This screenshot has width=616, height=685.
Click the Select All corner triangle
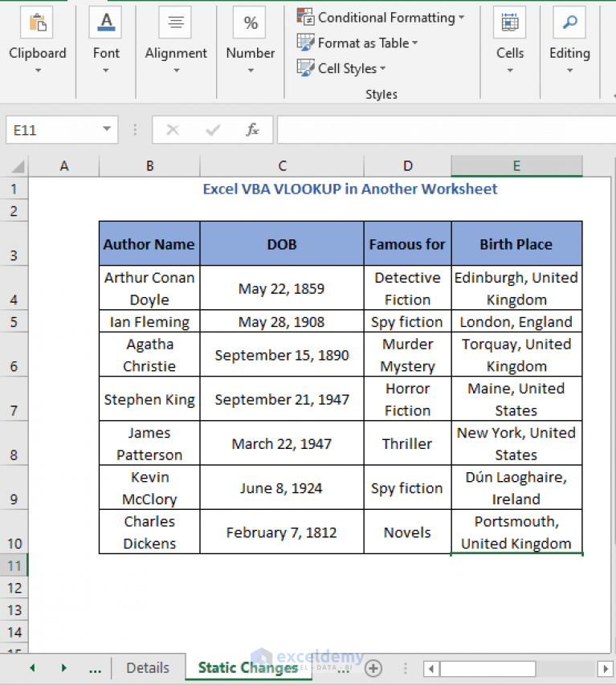18,166
